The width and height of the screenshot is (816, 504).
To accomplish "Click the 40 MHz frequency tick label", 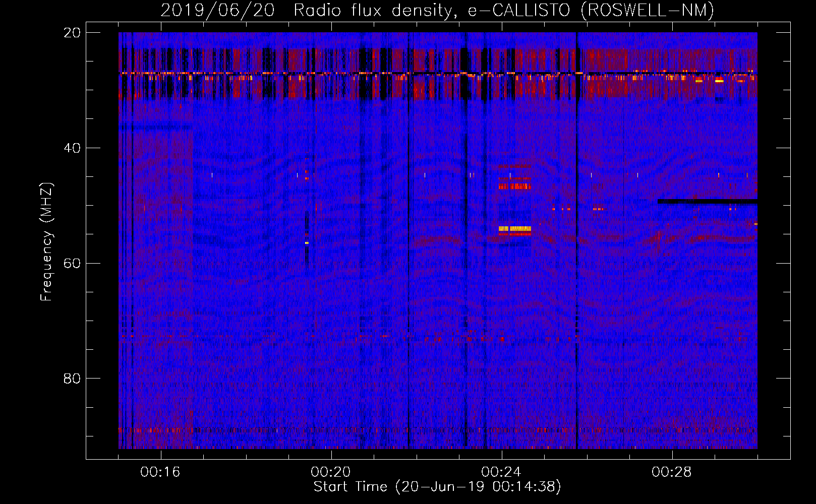I will (x=72, y=148).
